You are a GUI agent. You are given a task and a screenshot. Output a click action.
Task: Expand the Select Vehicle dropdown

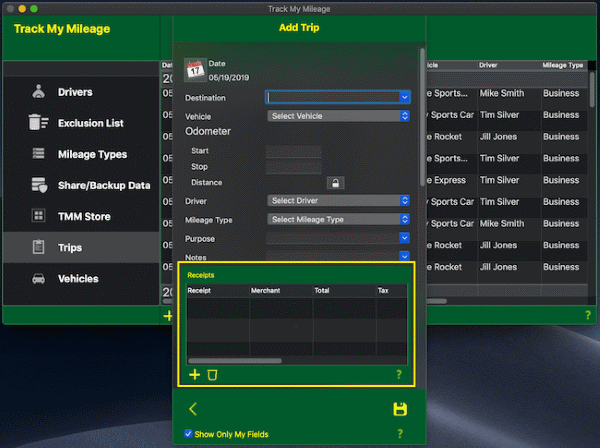pyautogui.click(x=339, y=116)
